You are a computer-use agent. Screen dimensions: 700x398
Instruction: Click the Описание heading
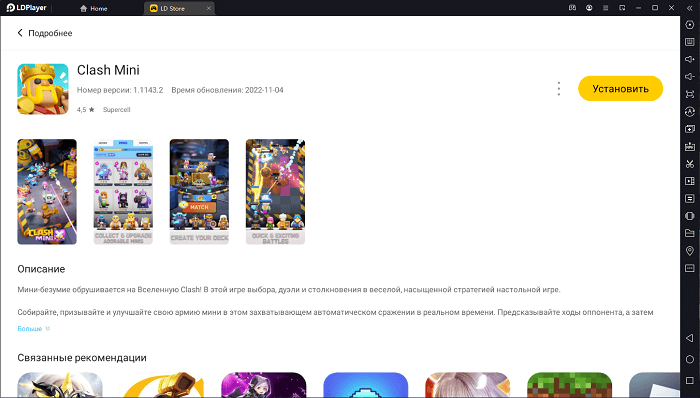(41, 269)
